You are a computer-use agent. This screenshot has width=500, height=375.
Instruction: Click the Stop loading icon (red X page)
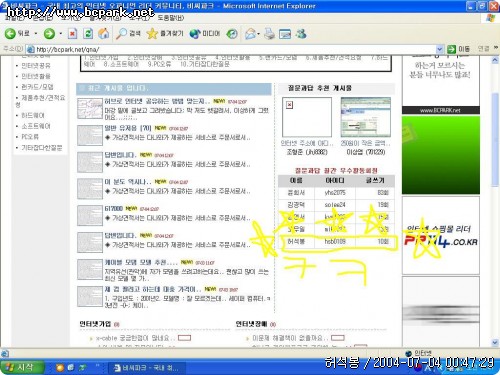(72, 34)
